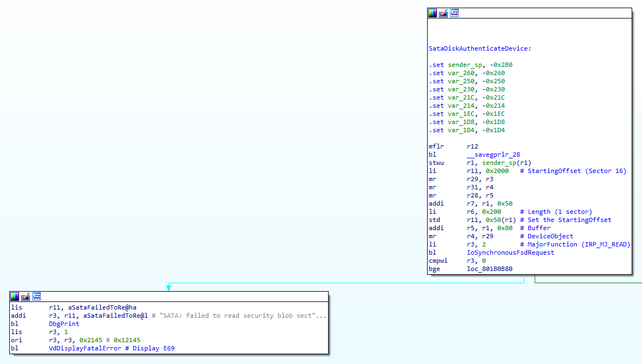This screenshot has width=642, height=364.
Task: Click the 'mr r29, r3' instruction
Action: coord(461,180)
